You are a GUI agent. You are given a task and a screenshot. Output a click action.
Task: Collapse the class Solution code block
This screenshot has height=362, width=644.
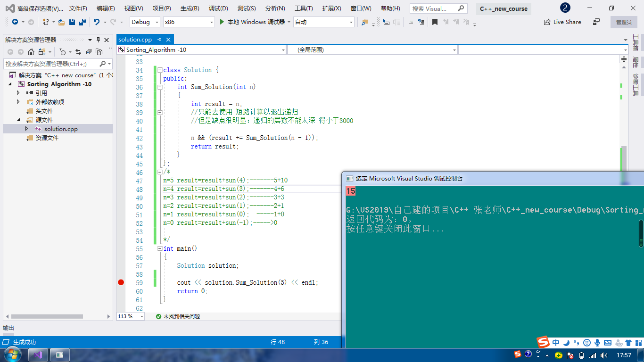(160, 70)
